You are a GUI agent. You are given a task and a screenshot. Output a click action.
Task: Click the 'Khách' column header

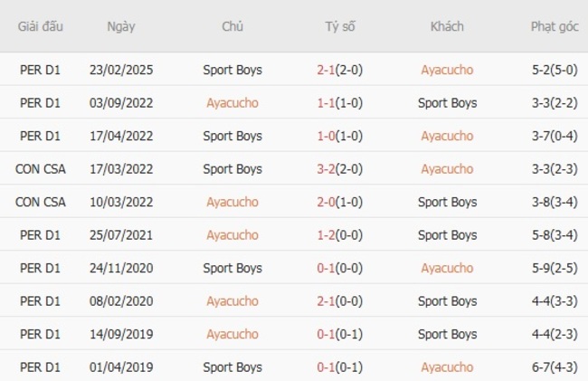pos(447,26)
